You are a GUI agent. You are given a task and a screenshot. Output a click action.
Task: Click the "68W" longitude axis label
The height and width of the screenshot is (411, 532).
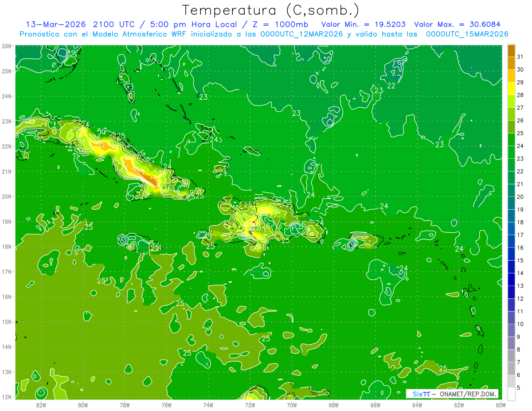pos(333,404)
